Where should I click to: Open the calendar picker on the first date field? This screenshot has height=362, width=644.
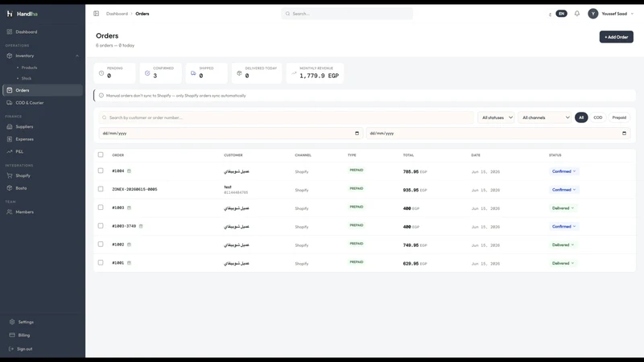tap(357, 133)
